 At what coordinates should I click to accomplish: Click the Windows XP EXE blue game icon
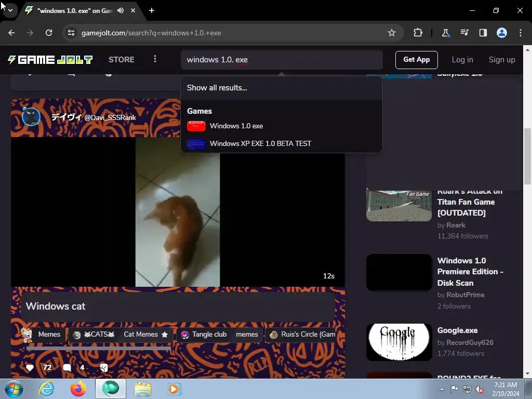(x=196, y=144)
